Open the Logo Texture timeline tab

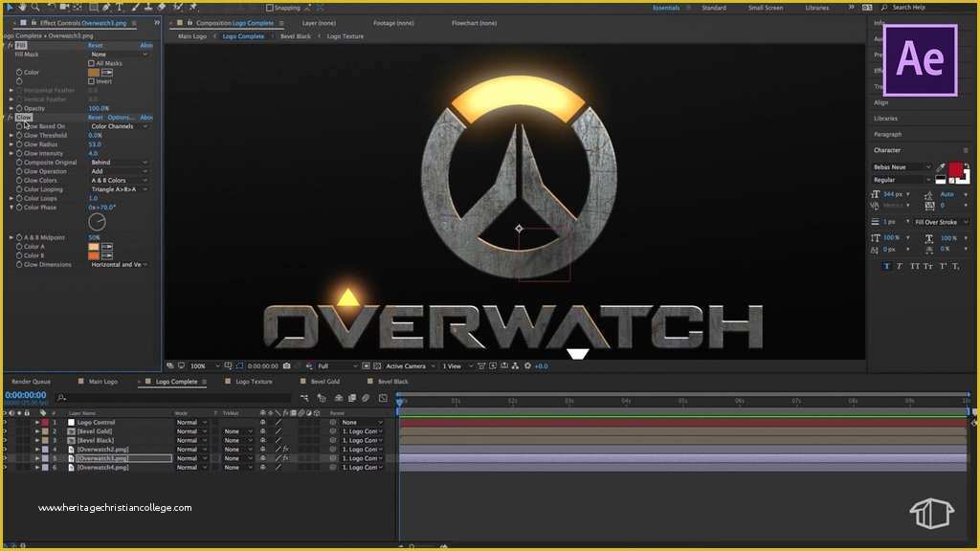click(254, 382)
